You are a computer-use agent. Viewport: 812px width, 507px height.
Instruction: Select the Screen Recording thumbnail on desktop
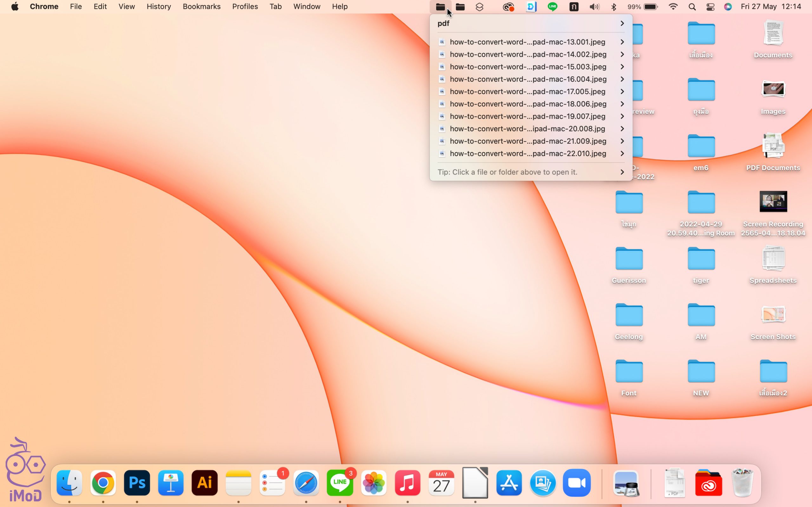click(x=773, y=202)
